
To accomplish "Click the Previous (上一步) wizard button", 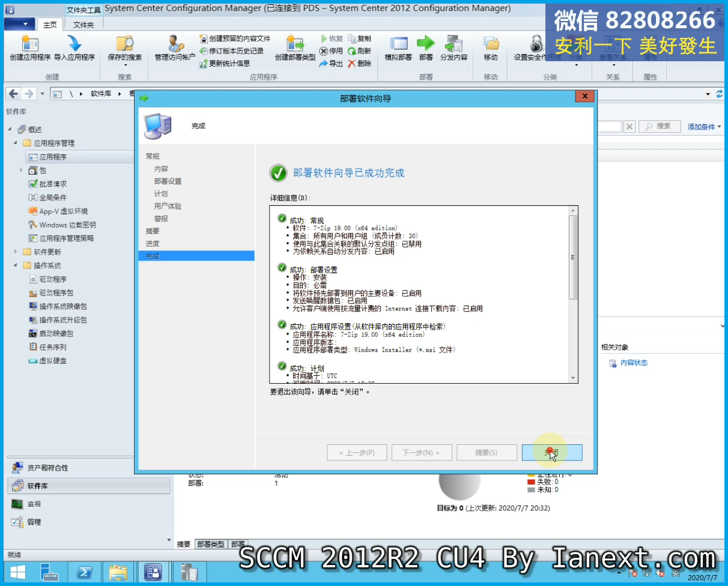I will 357,453.
